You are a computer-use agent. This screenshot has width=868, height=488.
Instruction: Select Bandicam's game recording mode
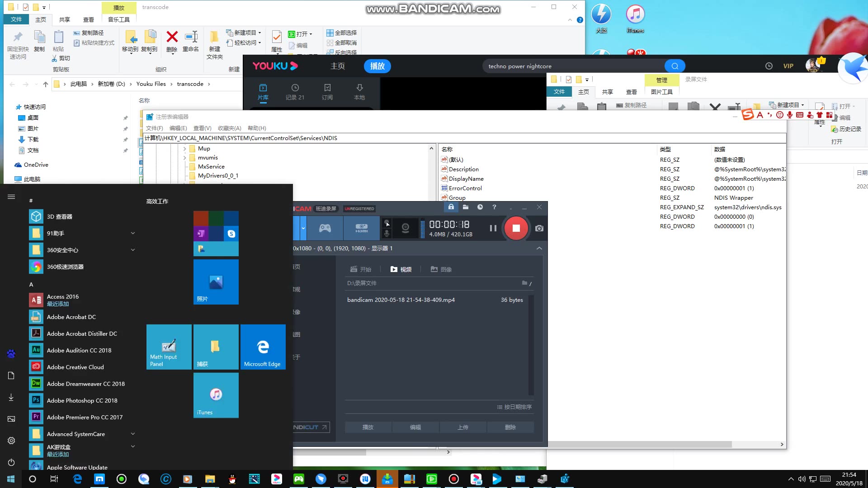point(325,228)
